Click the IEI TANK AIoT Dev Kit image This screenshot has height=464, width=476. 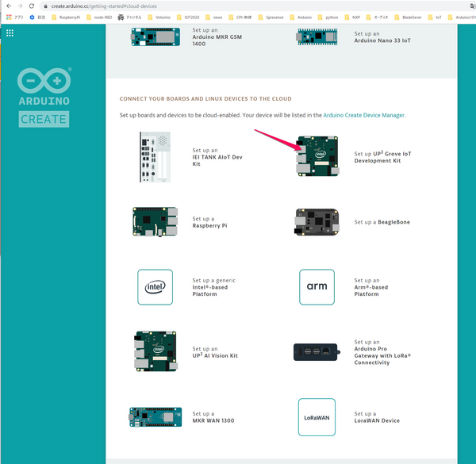tap(155, 157)
